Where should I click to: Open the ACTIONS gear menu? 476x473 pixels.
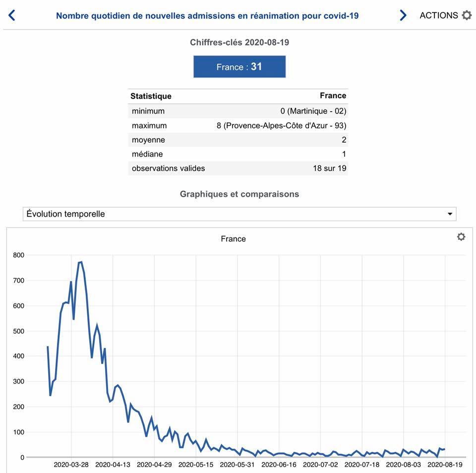coord(467,15)
